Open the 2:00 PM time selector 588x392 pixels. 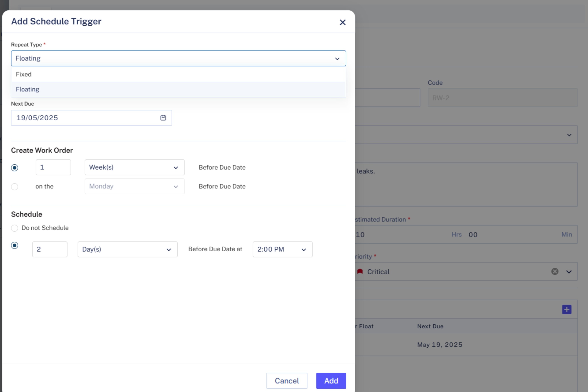(x=282, y=249)
